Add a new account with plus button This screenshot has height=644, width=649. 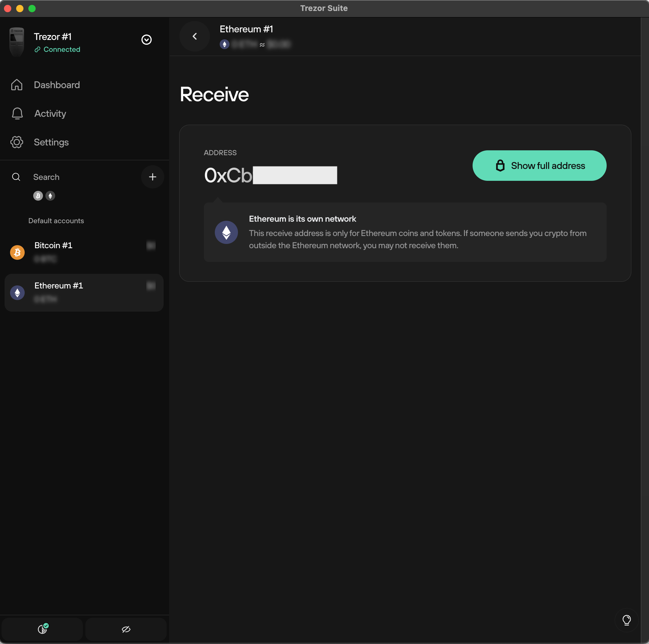(x=153, y=177)
